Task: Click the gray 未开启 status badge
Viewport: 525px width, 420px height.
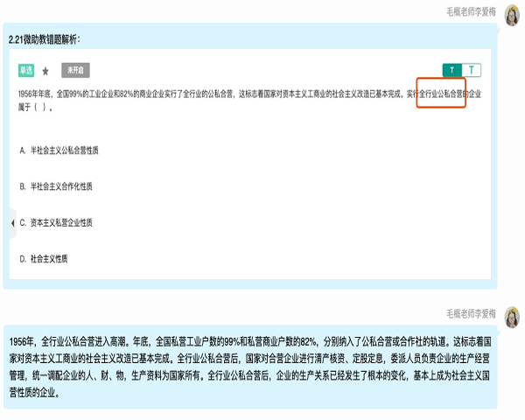Action: (x=75, y=70)
